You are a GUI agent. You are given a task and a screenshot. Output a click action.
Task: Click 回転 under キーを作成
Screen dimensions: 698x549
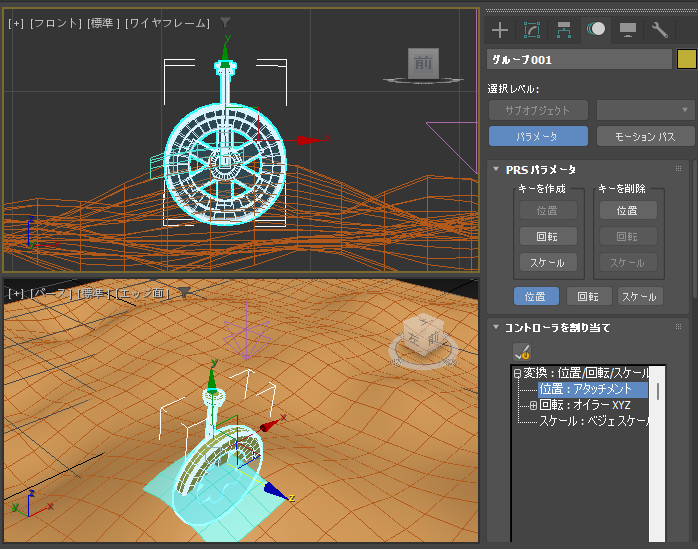tap(548, 236)
